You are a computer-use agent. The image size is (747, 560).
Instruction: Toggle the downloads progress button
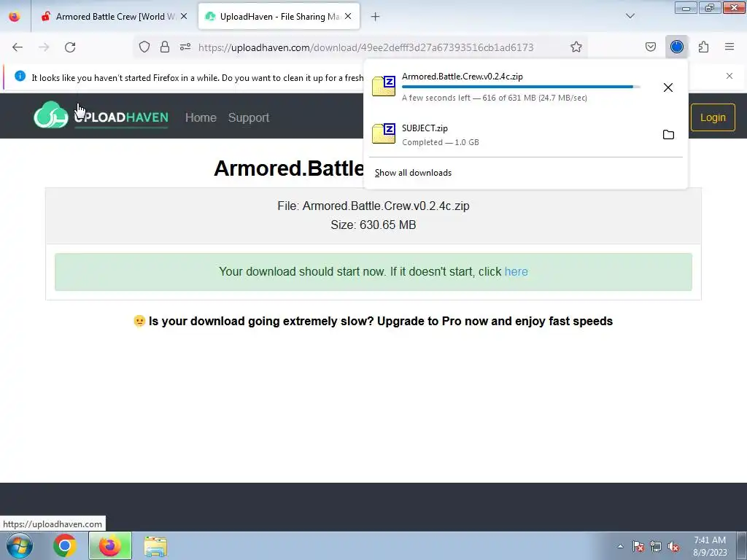[x=676, y=47]
